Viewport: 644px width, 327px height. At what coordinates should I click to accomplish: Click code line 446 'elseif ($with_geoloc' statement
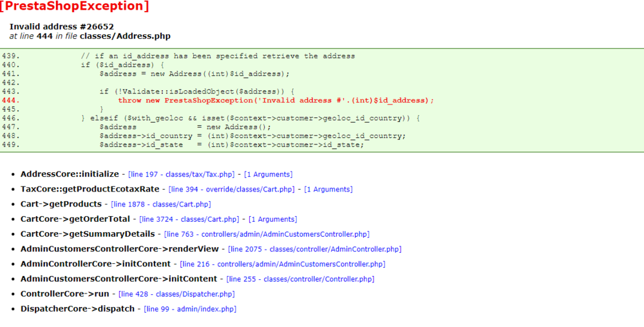click(x=251, y=119)
